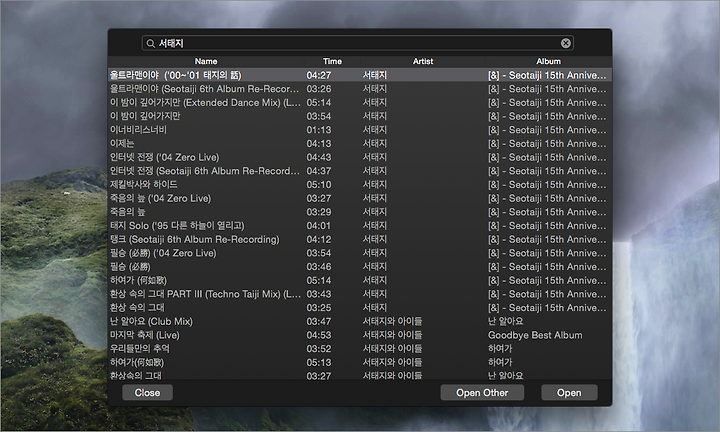Click the 05:10 time cell
Image resolution: width=720 pixels, height=432 pixels.
point(319,185)
